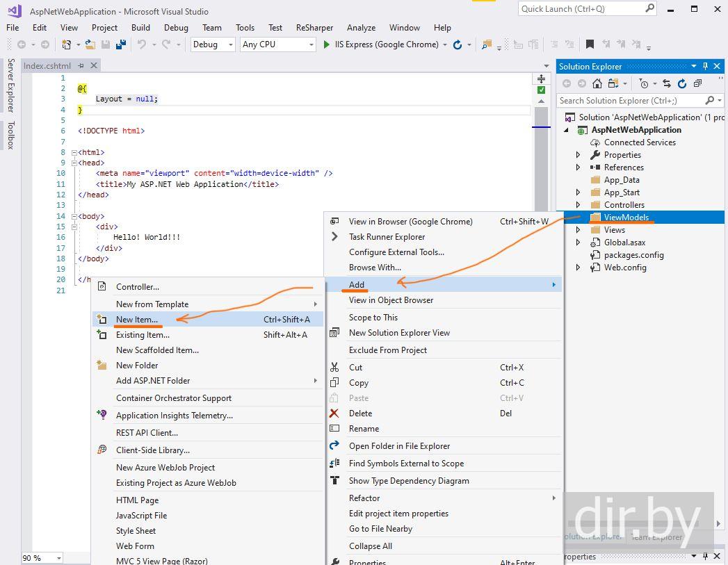Expand the Views folder in Solution Explorer
The image size is (728, 565).
[x=578, y=230]
